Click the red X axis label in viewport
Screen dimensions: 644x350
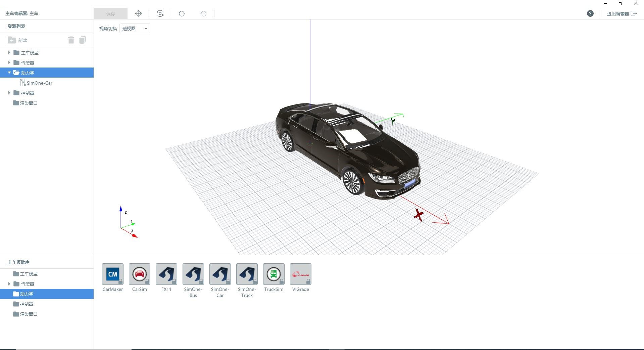pos(419,215)
